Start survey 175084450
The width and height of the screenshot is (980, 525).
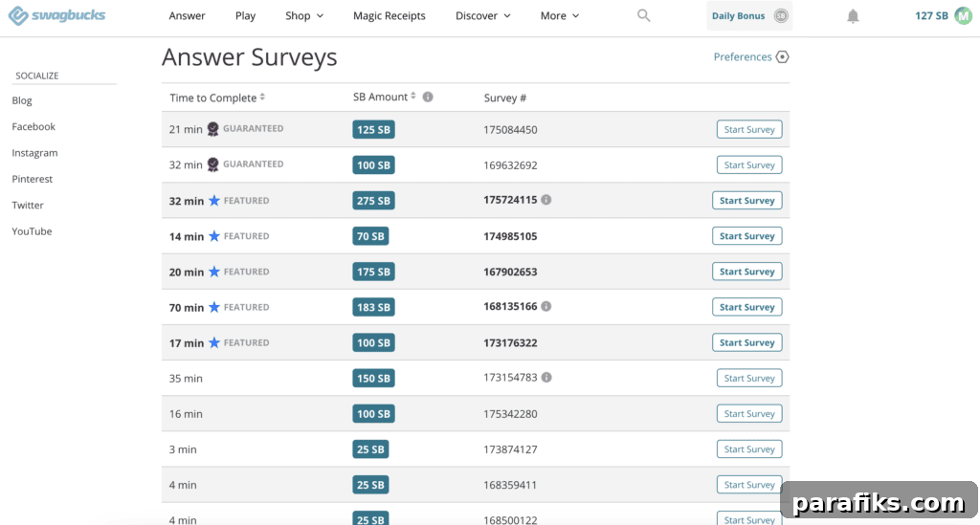click(x=749, y=129)
